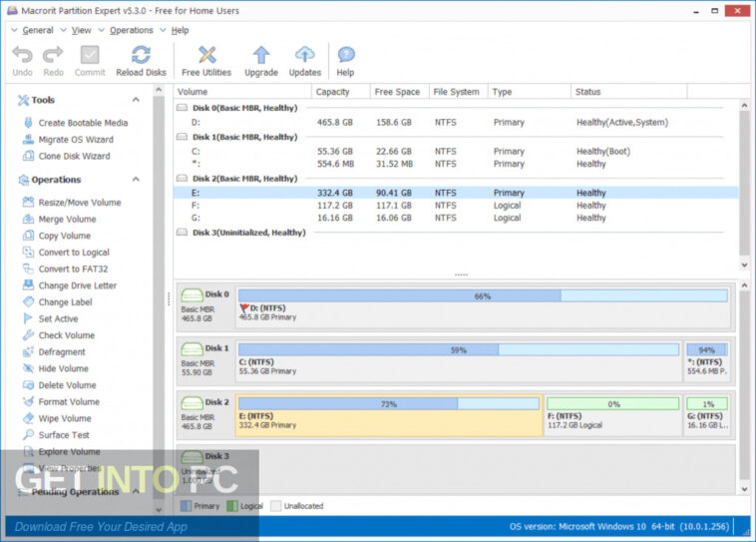
Task: Start the Migrate OS Wizard
Action: point(69,140)
